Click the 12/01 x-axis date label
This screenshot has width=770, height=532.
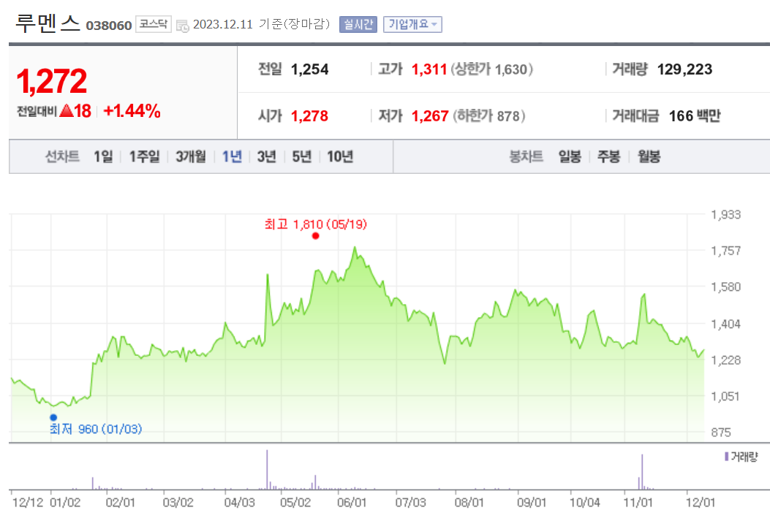point(701,503)
